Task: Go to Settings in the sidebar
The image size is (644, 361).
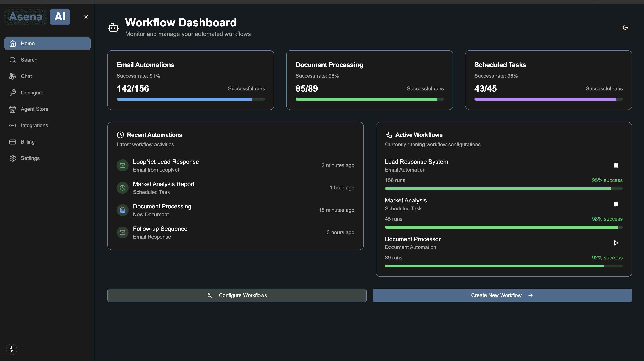Action: 48,158
